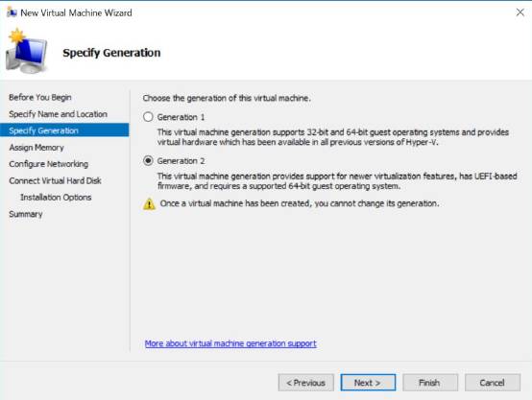Click the 'Specify Generation' heading text
Screen dimensions: 532x400
[x=111, y=53]
